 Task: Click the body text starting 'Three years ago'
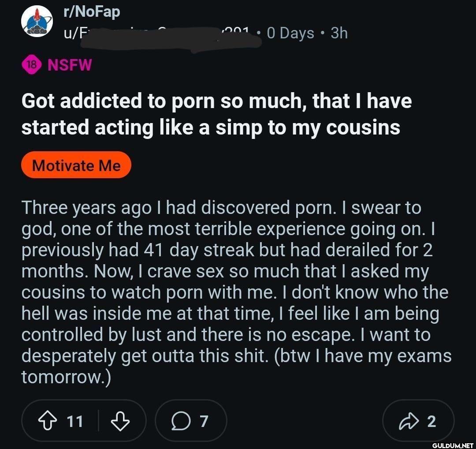220,208
